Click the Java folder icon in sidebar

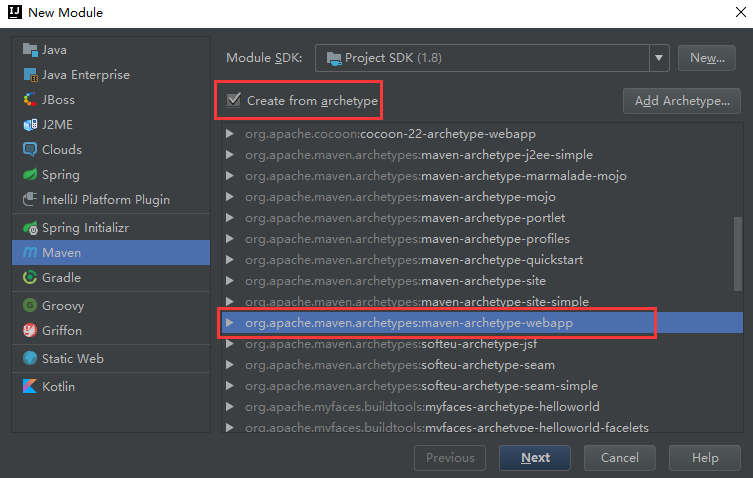click(30, 49)
